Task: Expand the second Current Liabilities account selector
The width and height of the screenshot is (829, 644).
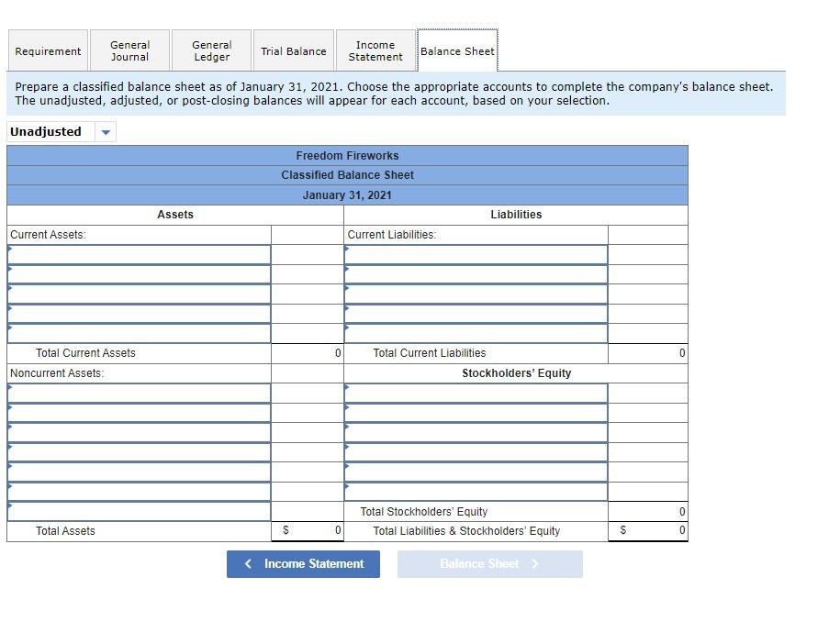Action: pos(476,273)
